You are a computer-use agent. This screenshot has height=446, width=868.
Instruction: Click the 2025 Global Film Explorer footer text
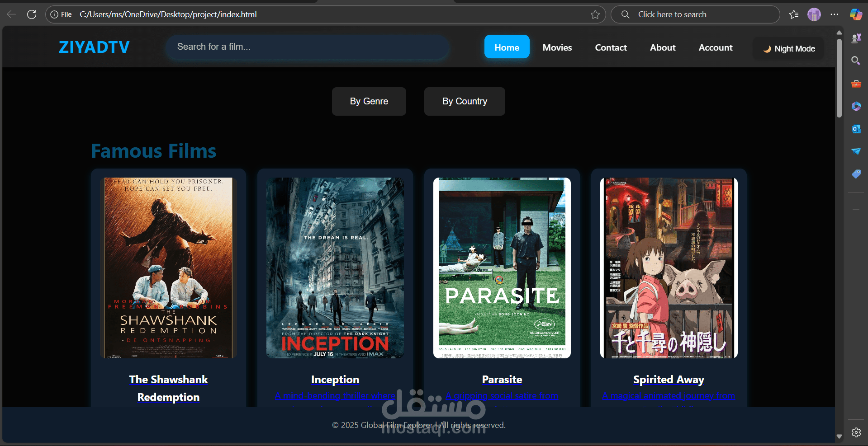coord(419,425)
